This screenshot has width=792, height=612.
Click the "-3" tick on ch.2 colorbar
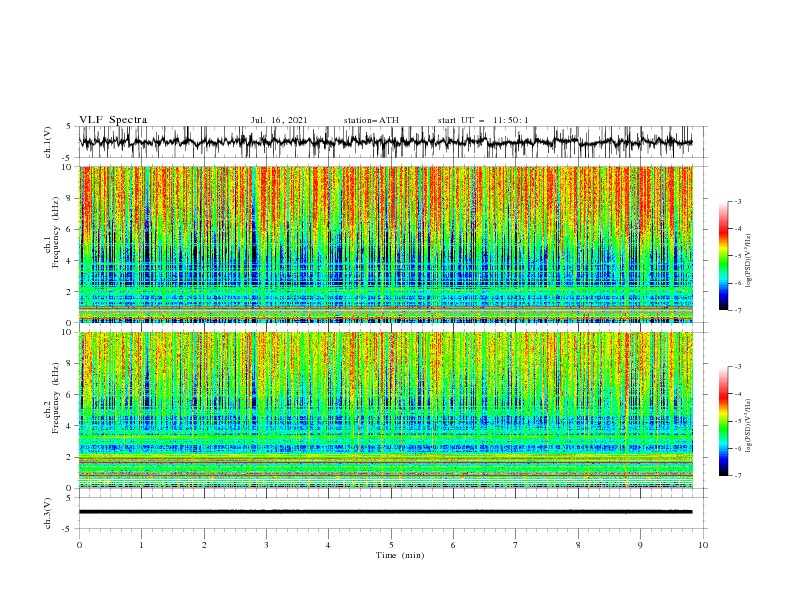coord(738,367)
